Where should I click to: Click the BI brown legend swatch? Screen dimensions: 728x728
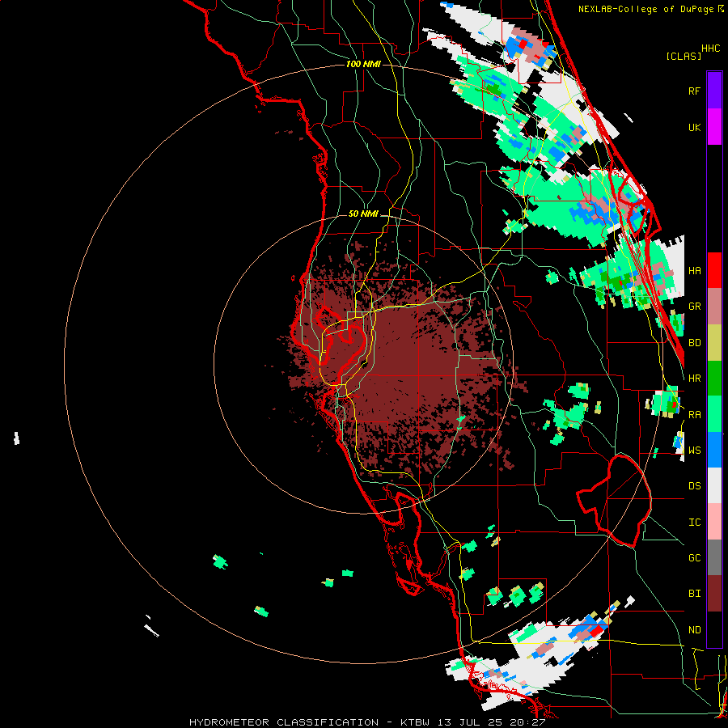point(714,594)
